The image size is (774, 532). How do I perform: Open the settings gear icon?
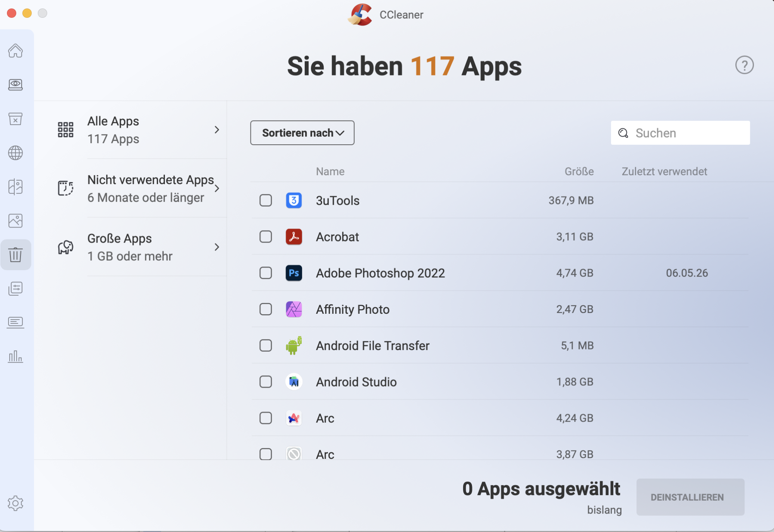[15, 503]
